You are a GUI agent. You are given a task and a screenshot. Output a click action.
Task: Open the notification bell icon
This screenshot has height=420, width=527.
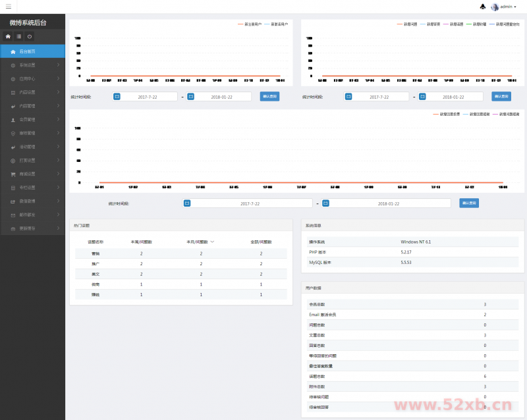click(x=483, y=7)
